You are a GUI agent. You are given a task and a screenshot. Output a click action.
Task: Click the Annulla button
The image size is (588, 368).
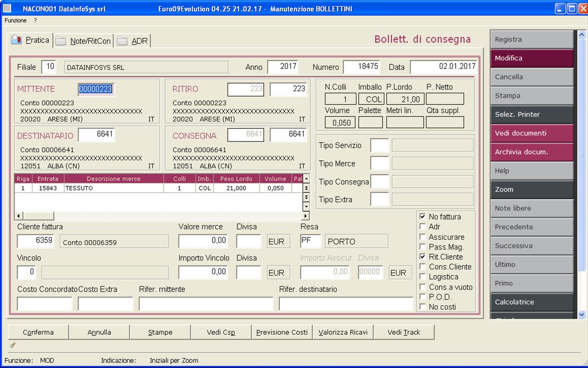click(x=99, y=332)
